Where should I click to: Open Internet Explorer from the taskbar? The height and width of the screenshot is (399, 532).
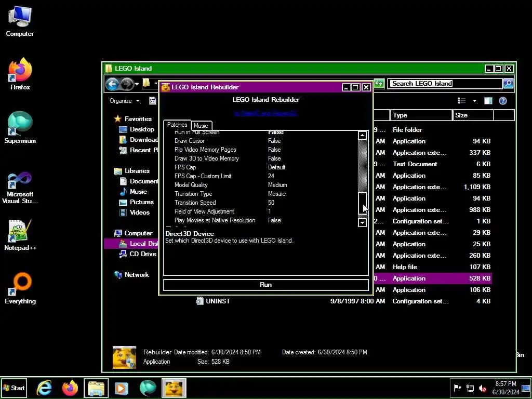44,388
